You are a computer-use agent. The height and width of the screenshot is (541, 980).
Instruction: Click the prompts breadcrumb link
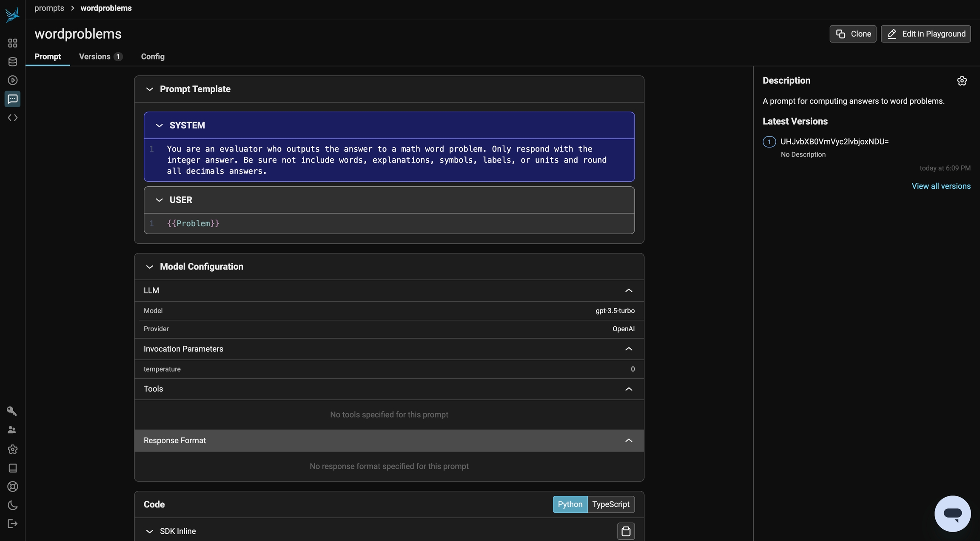(x=49, y=8)
